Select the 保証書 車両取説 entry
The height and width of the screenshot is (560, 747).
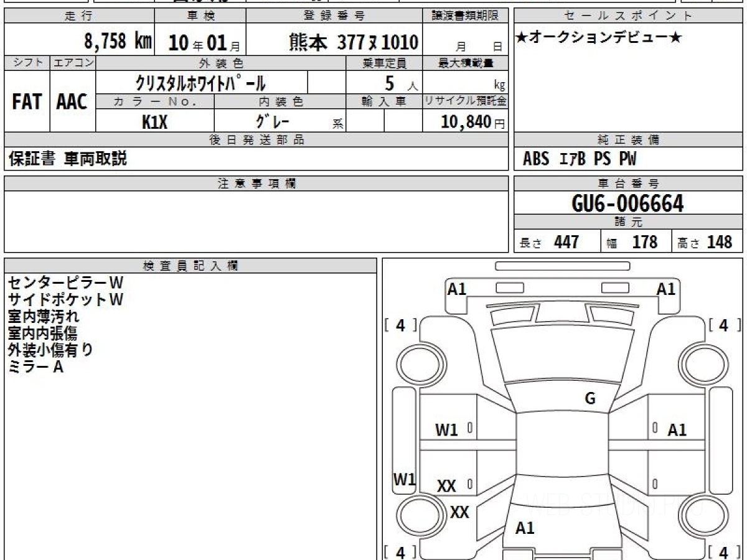(67, 159)
